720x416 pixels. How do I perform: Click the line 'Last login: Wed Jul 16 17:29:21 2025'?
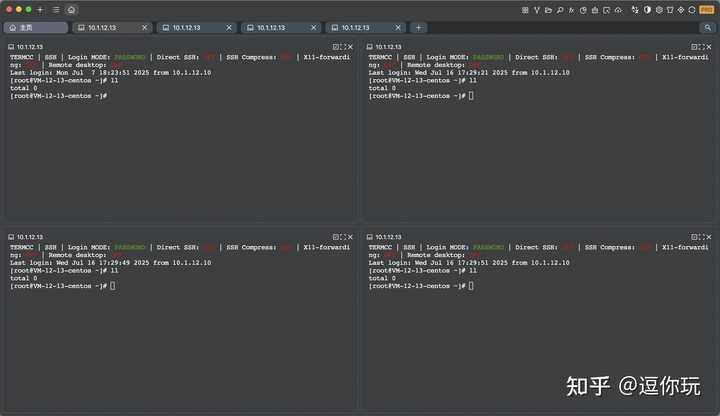469,73
